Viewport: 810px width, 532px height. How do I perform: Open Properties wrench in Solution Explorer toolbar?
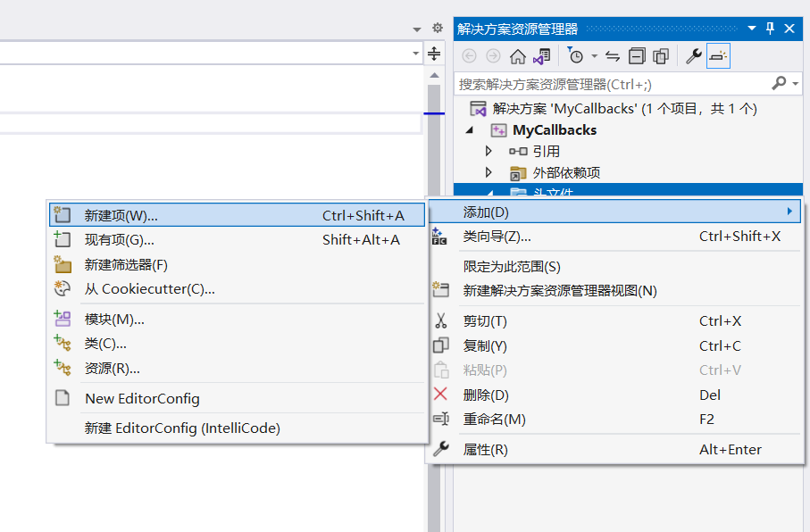[693, 55]
